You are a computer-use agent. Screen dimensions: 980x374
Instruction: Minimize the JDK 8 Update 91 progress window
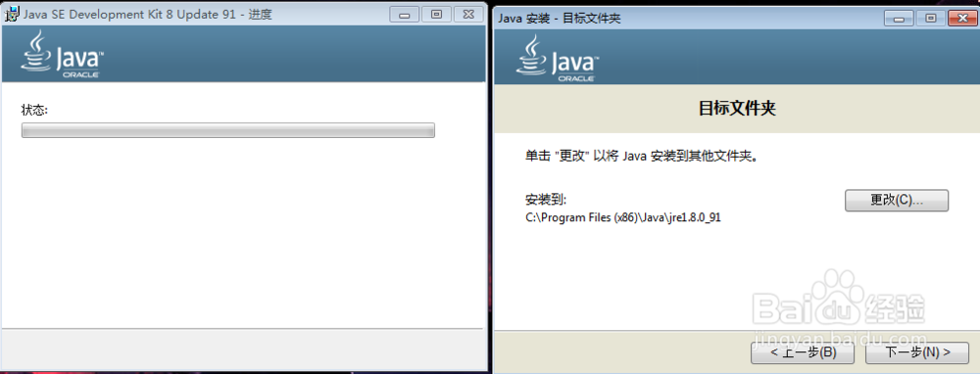[x=405, y=15]
